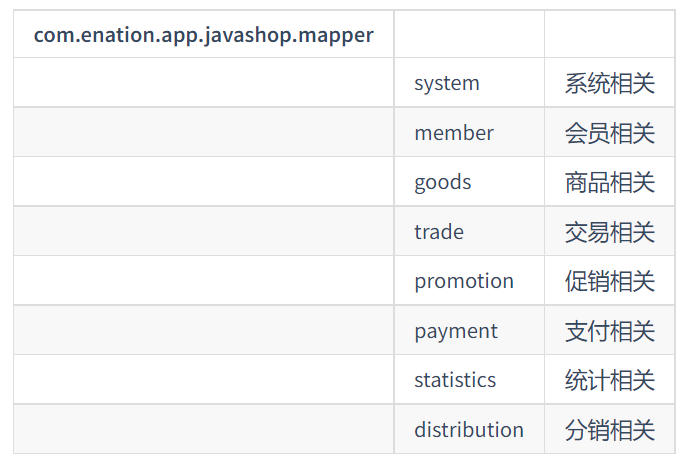Select the 会员相关 description cell

pos(609,132)
